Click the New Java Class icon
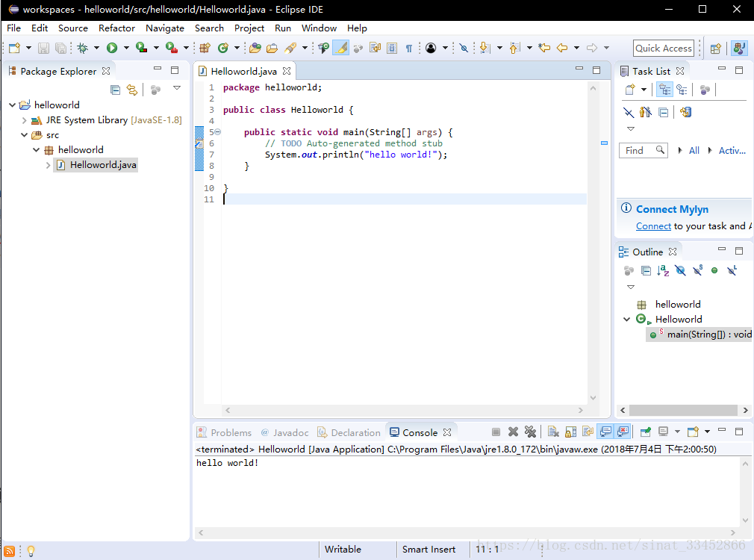The height and width of the screenshot is (560, 754). point(222,48)
